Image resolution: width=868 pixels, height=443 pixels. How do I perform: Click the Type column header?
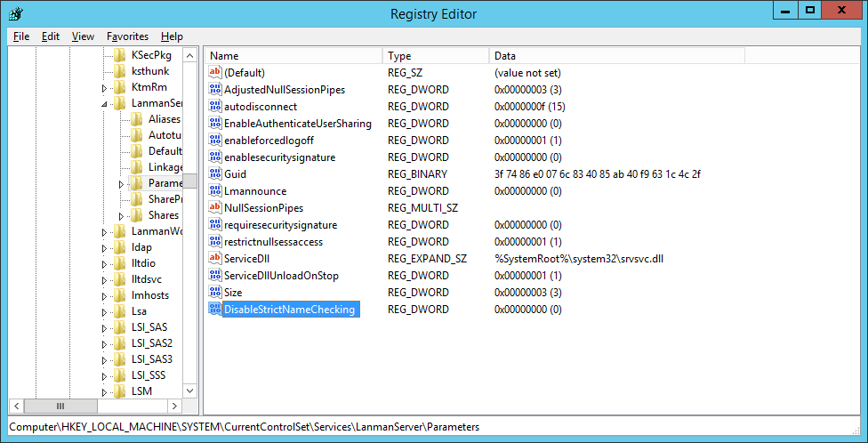(436, 56)
